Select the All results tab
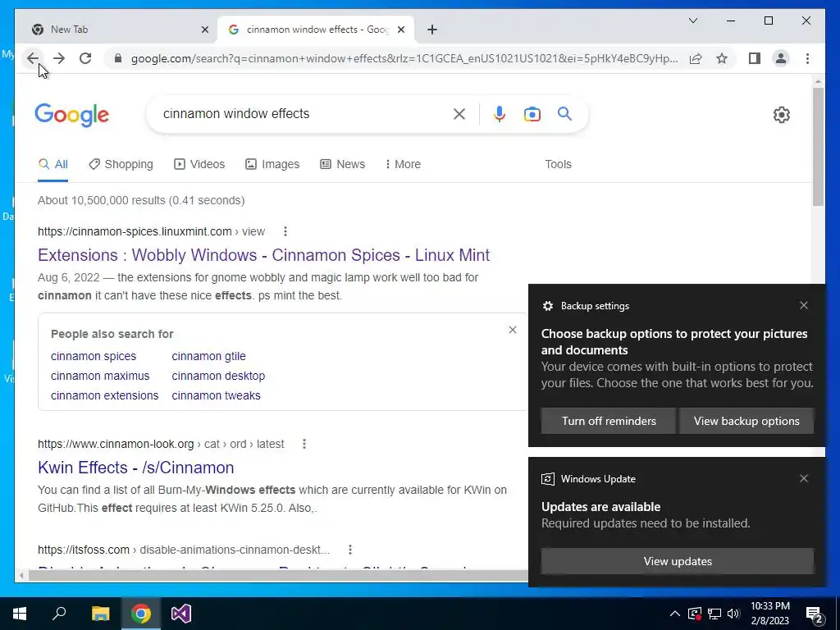The image size is (840, 630). pyautogui.click(x=53, y=164)
